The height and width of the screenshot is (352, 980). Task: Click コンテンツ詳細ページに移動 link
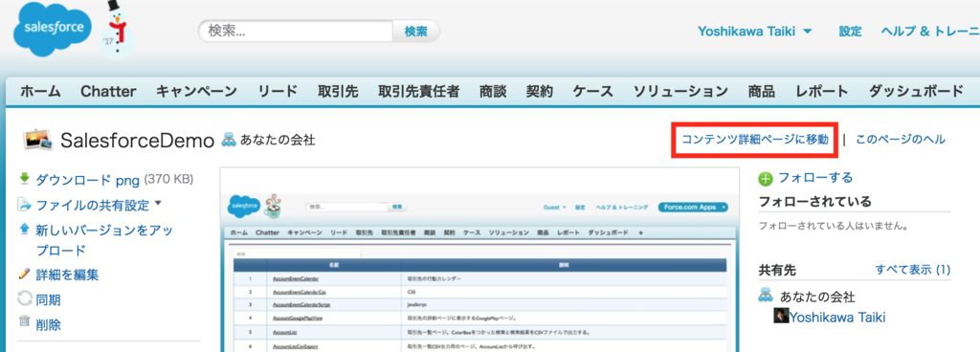[x=755, y=140]
